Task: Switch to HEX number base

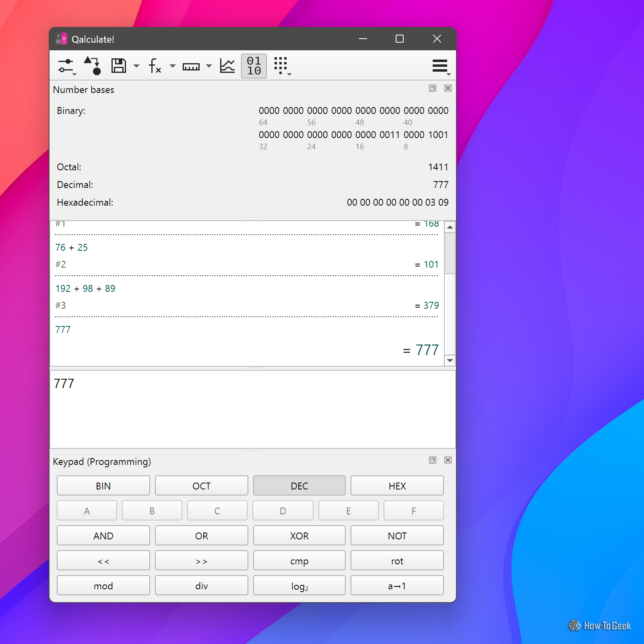Action: coord(397,486)
